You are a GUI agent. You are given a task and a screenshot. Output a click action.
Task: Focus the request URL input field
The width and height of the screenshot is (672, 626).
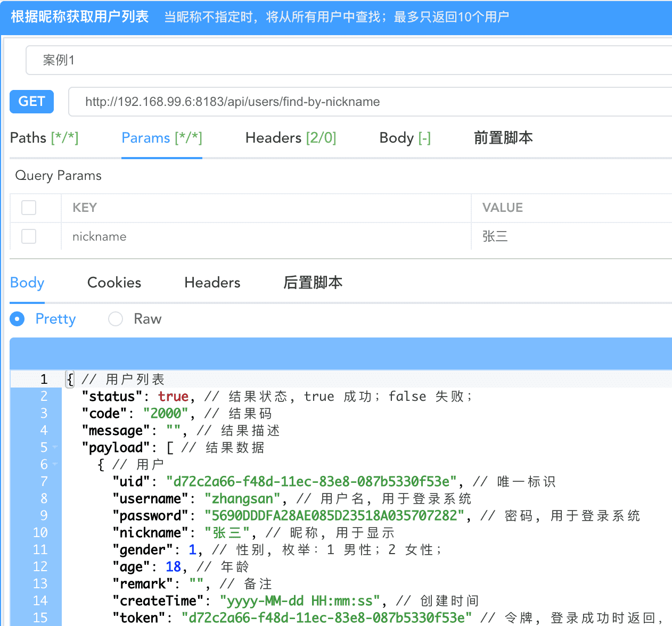tap(367, 102)
